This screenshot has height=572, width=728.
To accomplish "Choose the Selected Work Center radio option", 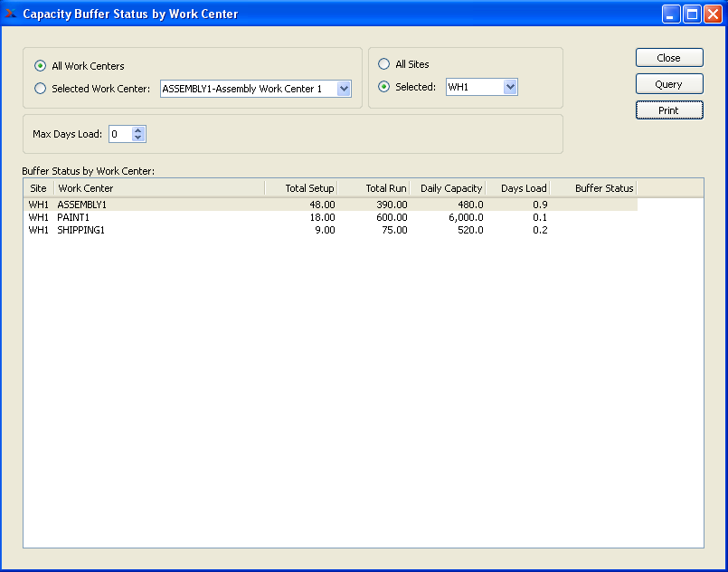I will click(x=40, y=89).
